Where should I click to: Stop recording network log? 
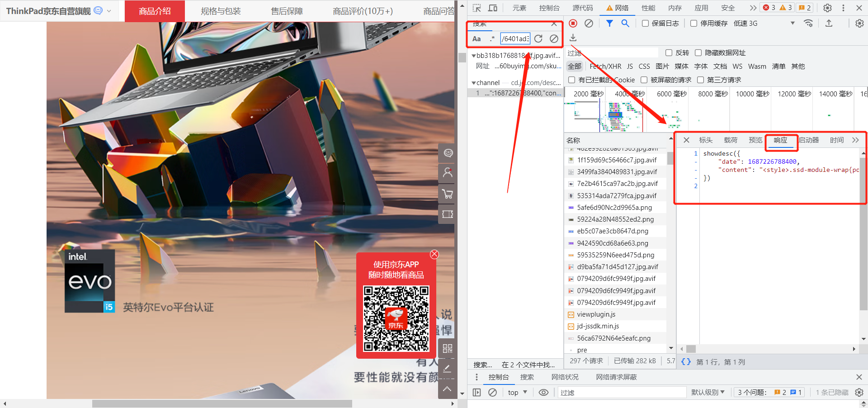[x=573, y=23]
